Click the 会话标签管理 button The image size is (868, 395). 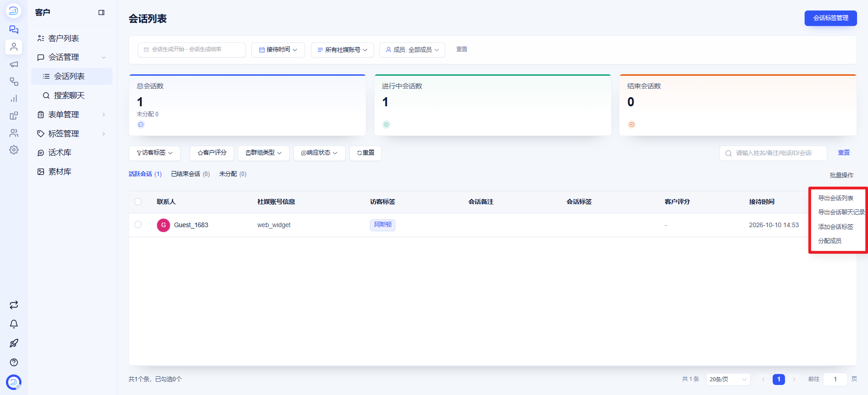831,18
